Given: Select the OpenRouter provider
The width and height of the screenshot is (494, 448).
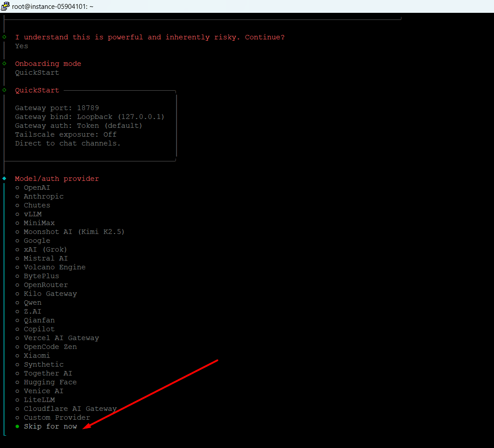Looking at the screenshot, I should click(46, 285).
